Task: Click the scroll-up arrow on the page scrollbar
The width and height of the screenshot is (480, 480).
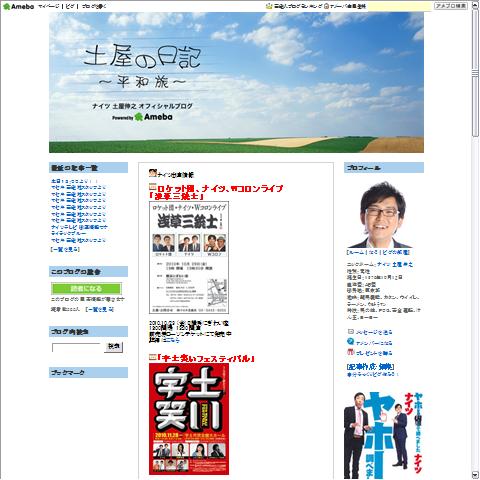Action: coord(475,4)
